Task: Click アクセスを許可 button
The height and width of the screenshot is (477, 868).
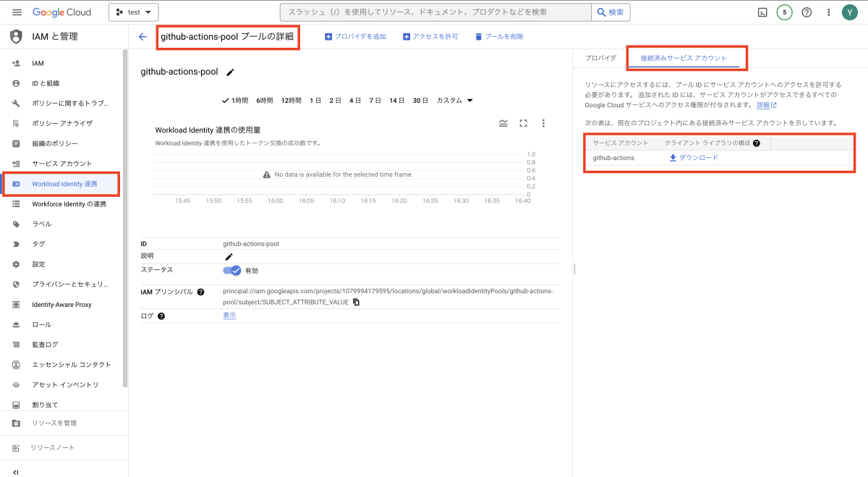Action: coord(430,36)
